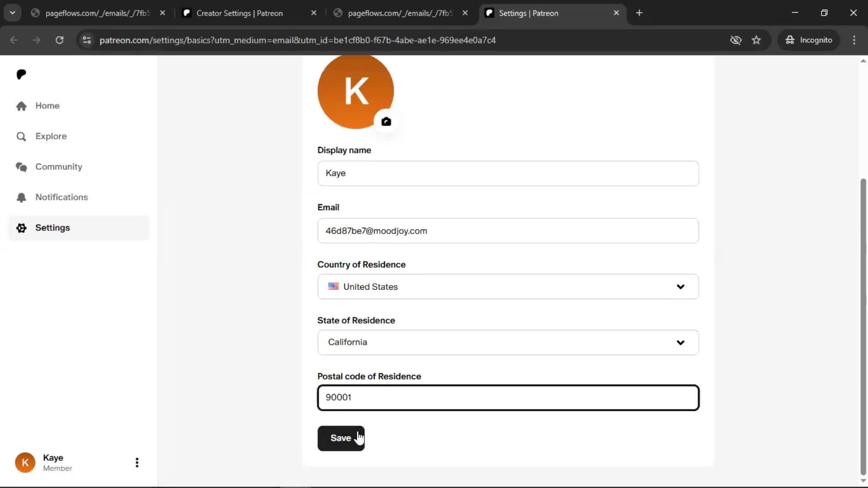Click the State of Residence chevron arrow
This screenshot has width=868, height=488.
(680, 343)
